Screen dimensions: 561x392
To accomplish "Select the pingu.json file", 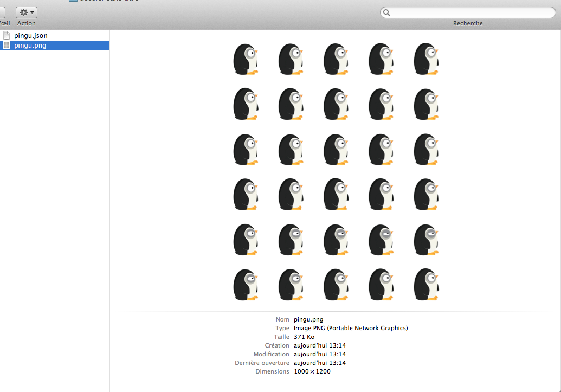I will (x=31, y=36).
